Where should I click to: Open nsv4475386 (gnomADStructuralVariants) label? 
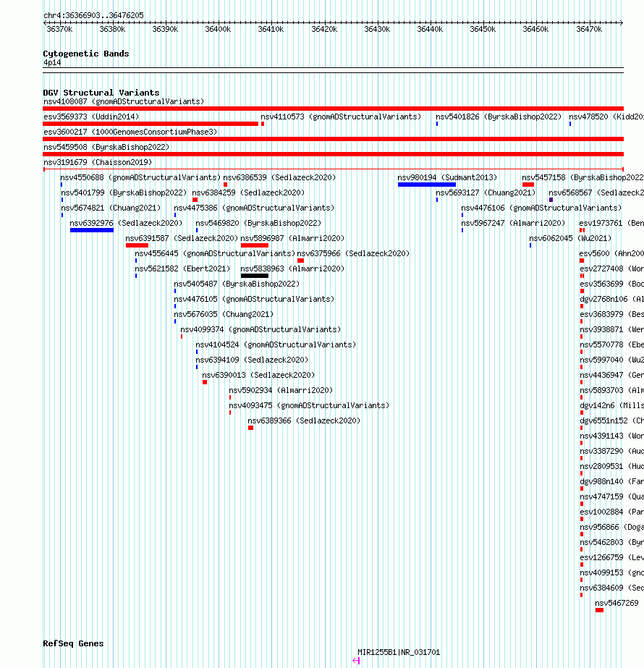pyautogui.click(x=254, y=208)
